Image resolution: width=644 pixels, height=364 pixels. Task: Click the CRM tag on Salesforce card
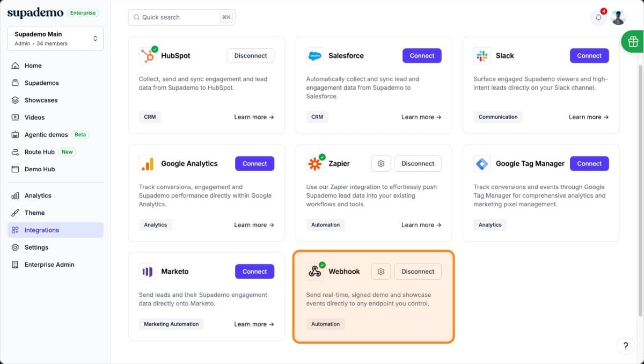click(x=317, y=117)
